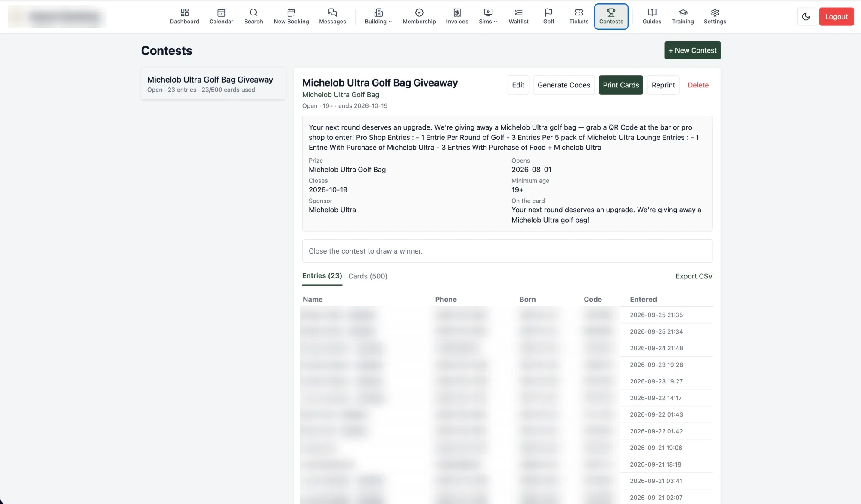Delete the Michelob Ultra contest

pyautogui.click(x=698, y=85)
